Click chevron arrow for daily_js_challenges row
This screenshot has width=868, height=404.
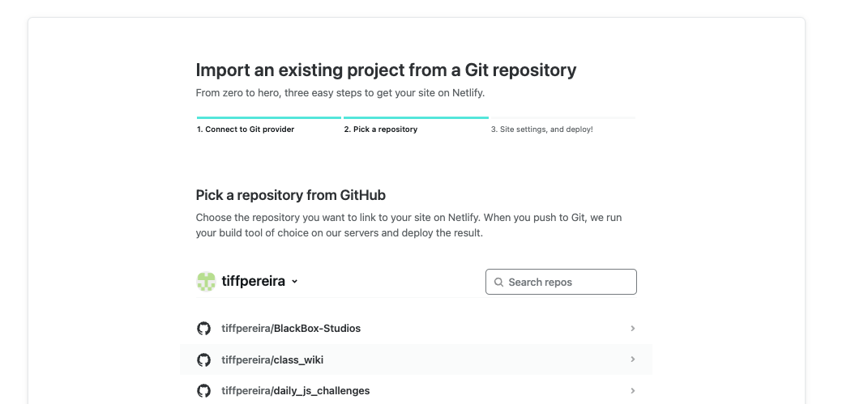(632, 391)
